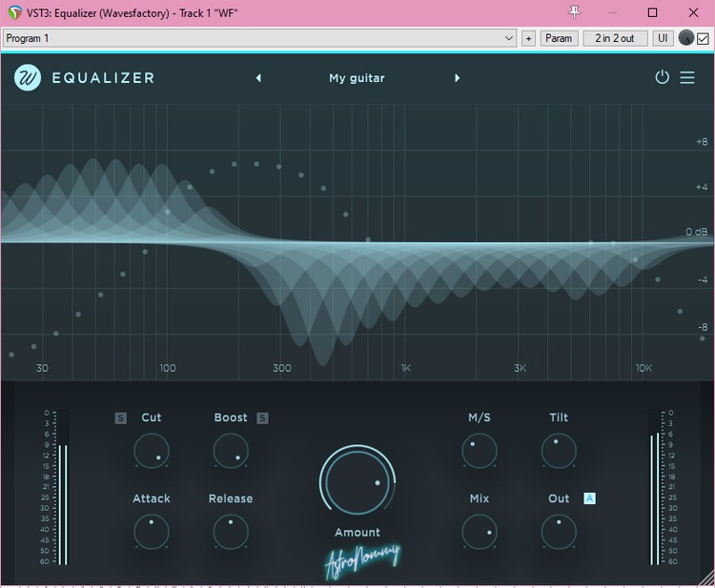Click the round knob icon beside UI button

pos(686,38)
